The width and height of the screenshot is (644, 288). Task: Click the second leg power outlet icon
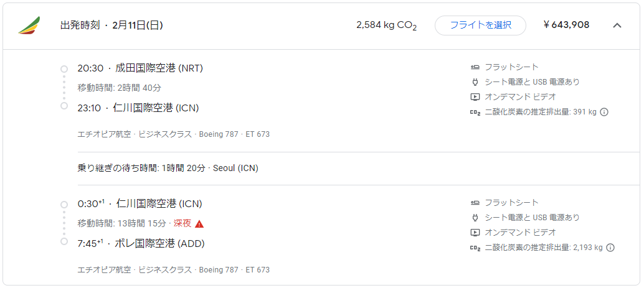point(475,218)
